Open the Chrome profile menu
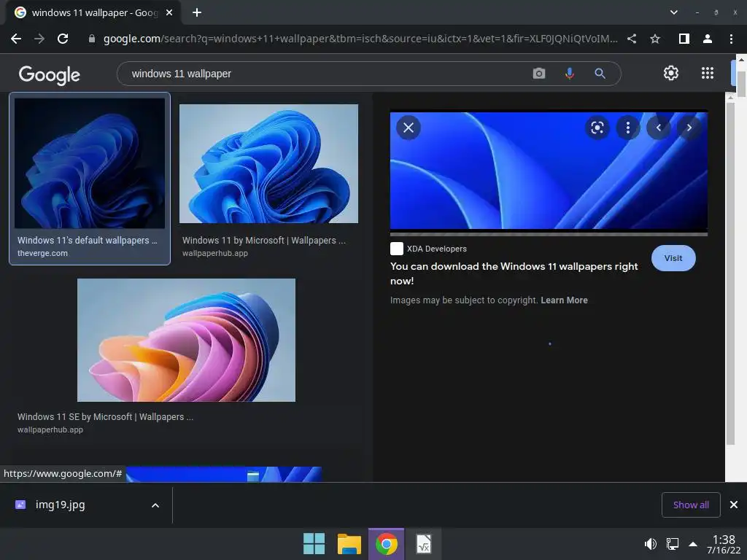Viewport: 747px width, 560px height. coord(708,39)
